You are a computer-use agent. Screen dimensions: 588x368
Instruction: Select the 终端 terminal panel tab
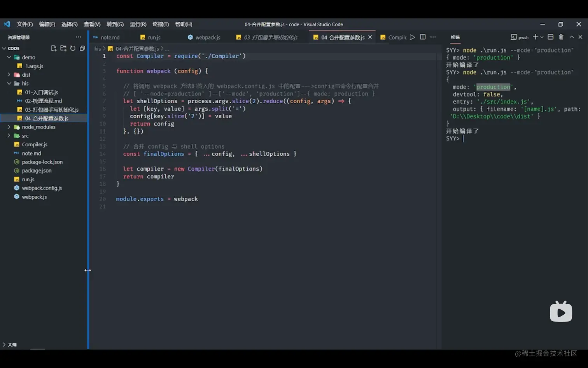tap(455, 37)
